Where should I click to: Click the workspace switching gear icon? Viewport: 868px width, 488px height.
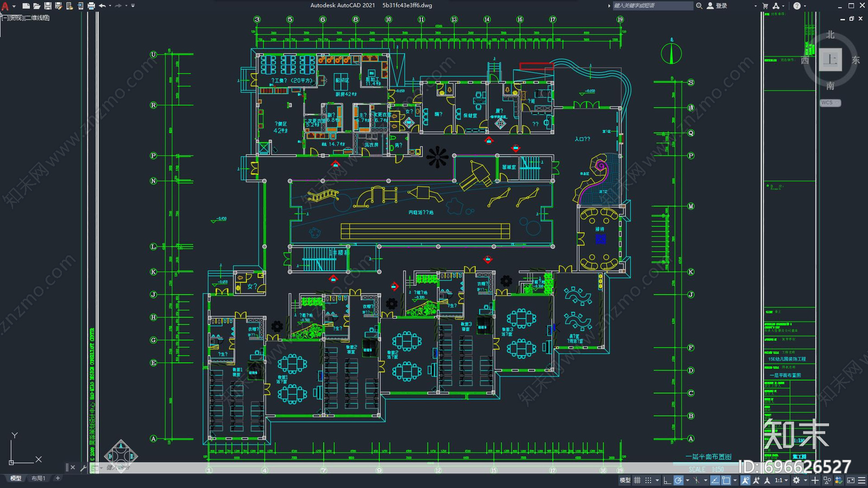coord(796,480)
